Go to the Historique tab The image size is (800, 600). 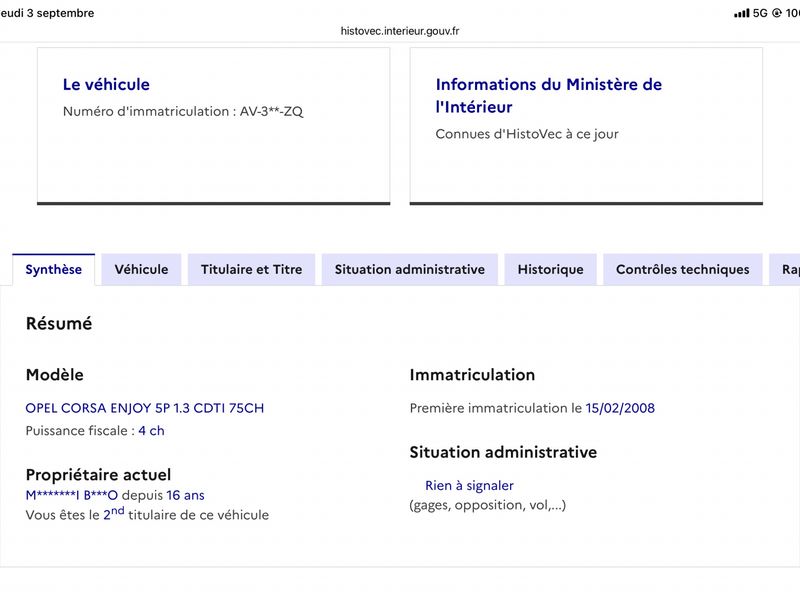[551, 269]
